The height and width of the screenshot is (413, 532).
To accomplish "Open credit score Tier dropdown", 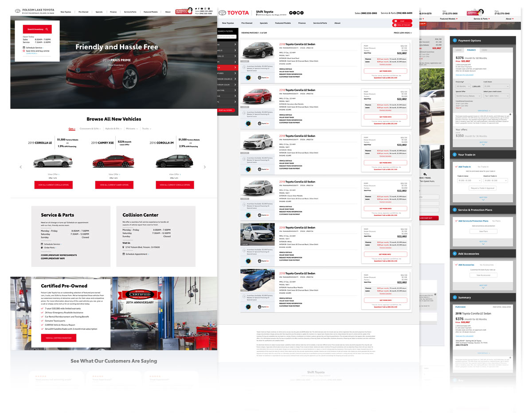I will point(497,96).
